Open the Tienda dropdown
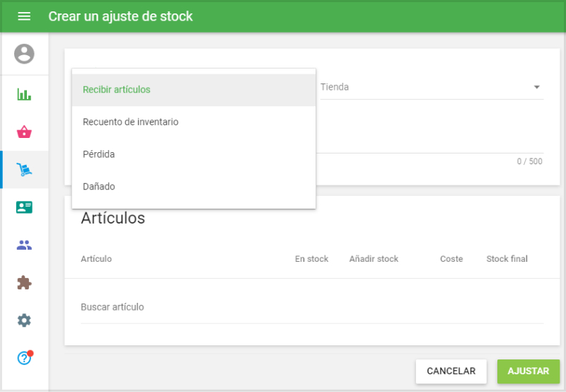This screenshot has width=566, height=392. [x=432, y=87]
